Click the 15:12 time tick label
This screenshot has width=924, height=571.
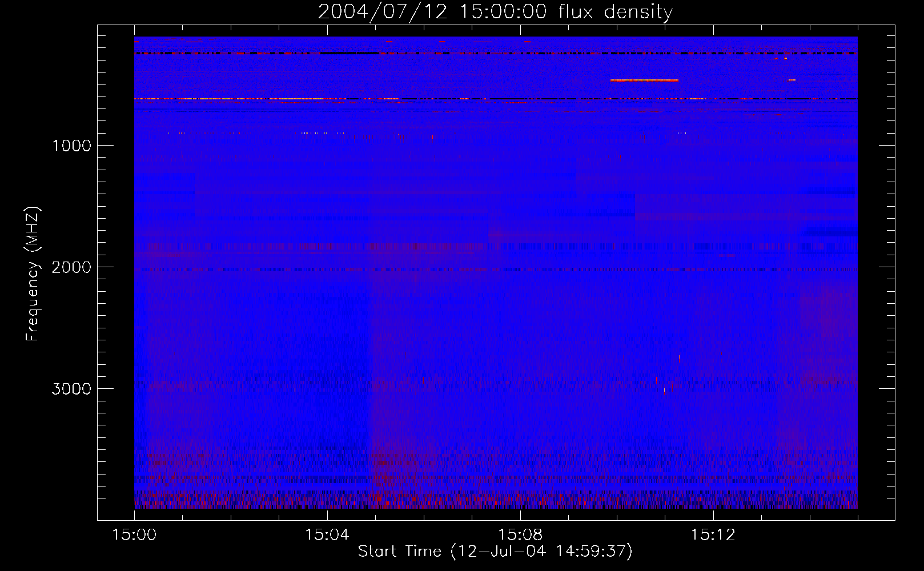click(713, 535)
